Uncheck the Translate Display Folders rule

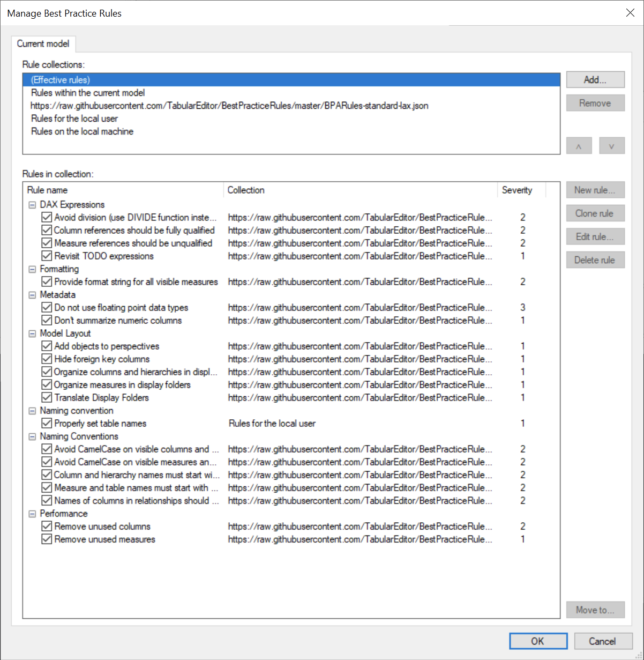(47, 397)
